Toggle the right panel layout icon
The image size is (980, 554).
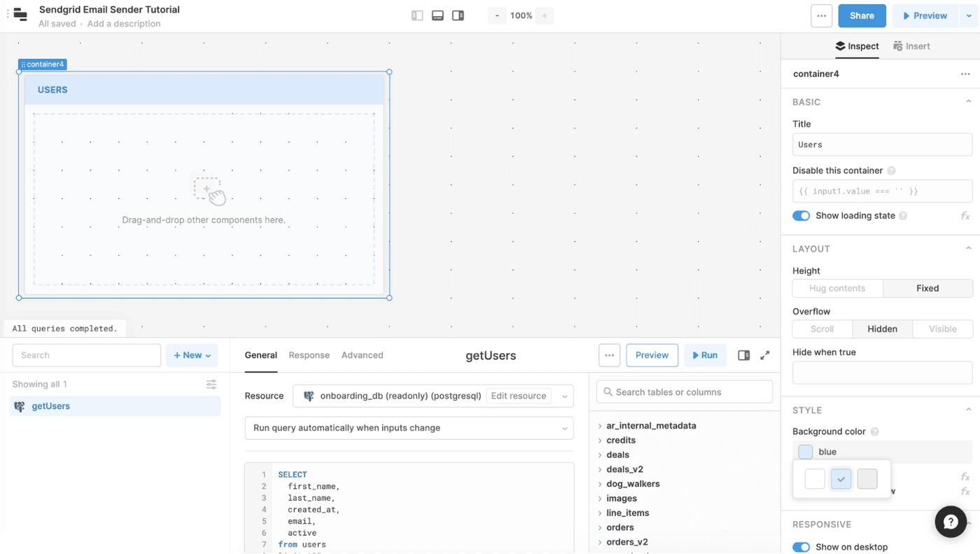(x=458, y=15)
